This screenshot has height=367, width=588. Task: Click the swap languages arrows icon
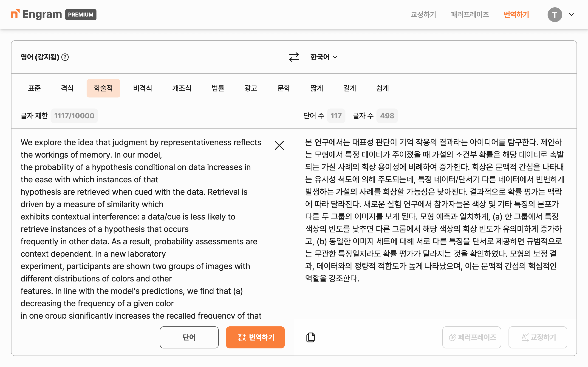click(x=294, y=57)
